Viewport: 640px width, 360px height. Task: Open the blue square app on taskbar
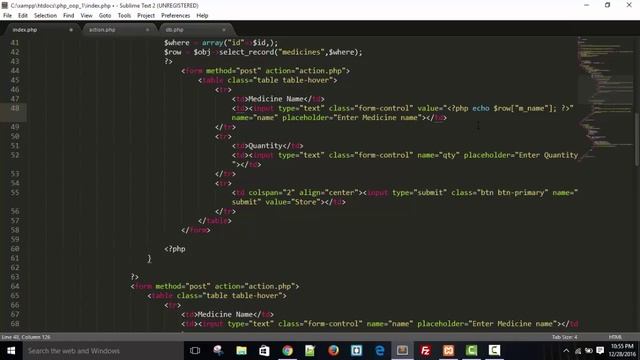356,351
